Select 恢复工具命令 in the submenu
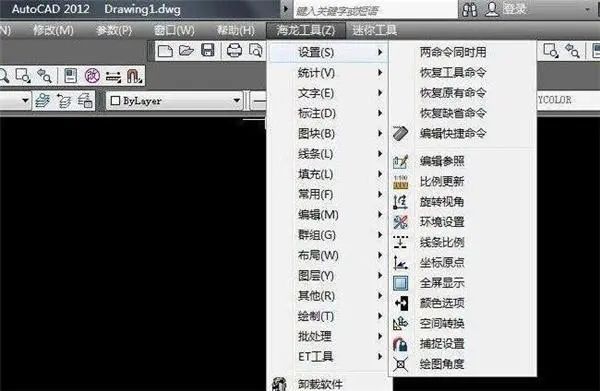The image size is (600, 391). coord(462,72)
